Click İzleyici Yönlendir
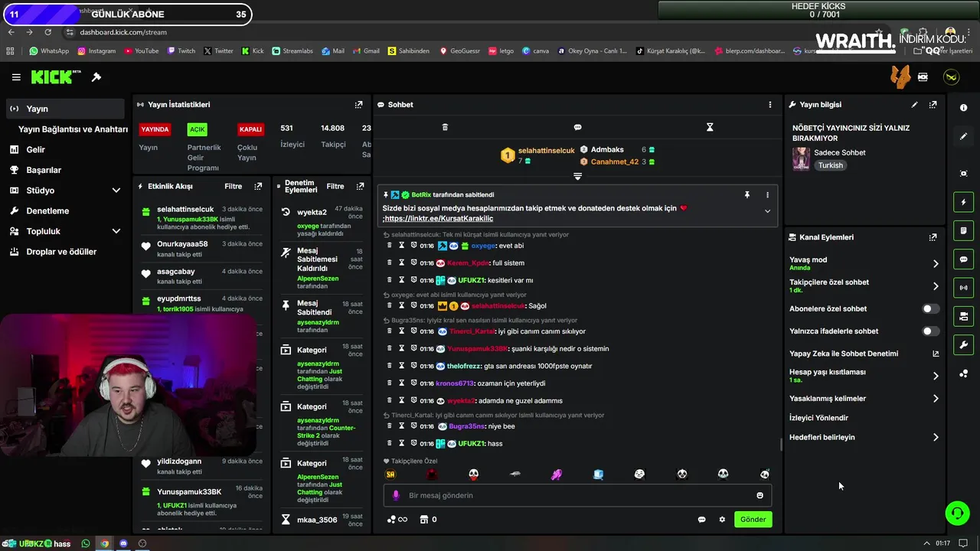 click(x=818, y=418)
